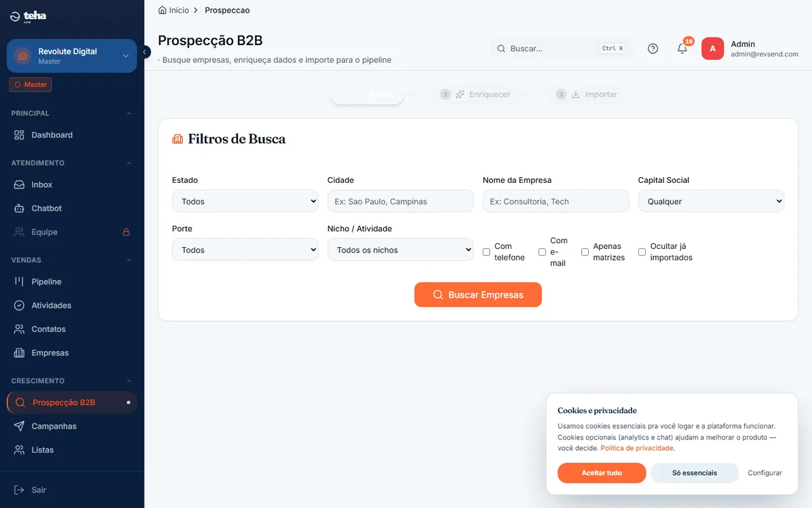Open the Inbox tray icon
This screenshot has width=812, height=508.
[x=19, y=185]
